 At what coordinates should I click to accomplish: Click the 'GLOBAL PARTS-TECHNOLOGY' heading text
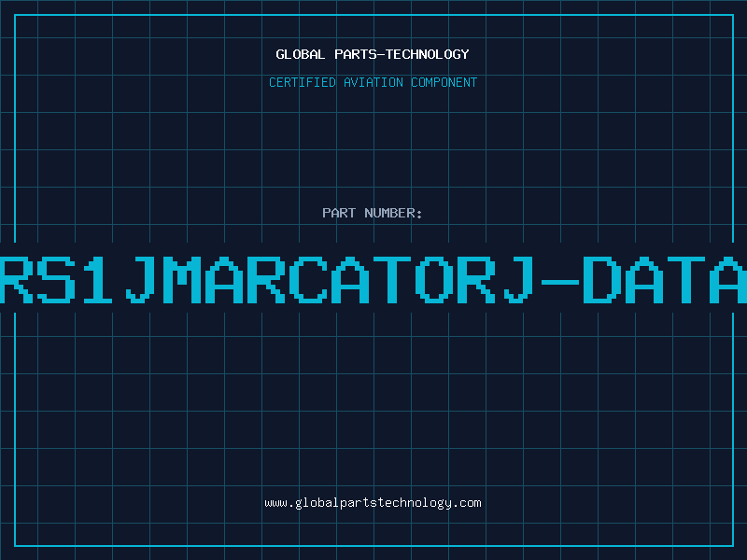tap(373, 54)
